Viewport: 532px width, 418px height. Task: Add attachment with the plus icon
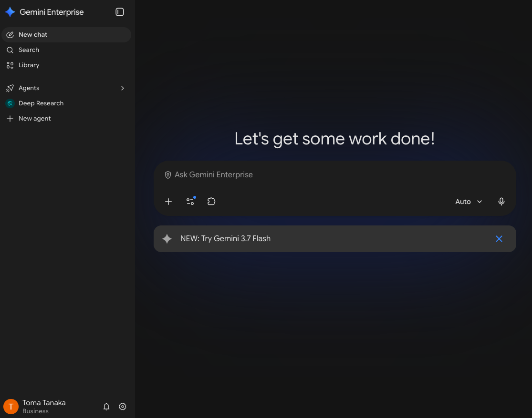point(168,202)
